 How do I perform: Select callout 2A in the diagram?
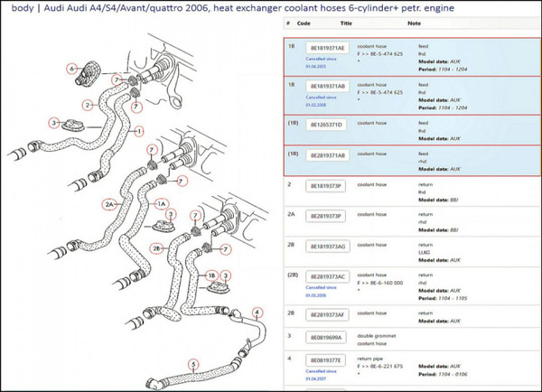click(108, 205)
